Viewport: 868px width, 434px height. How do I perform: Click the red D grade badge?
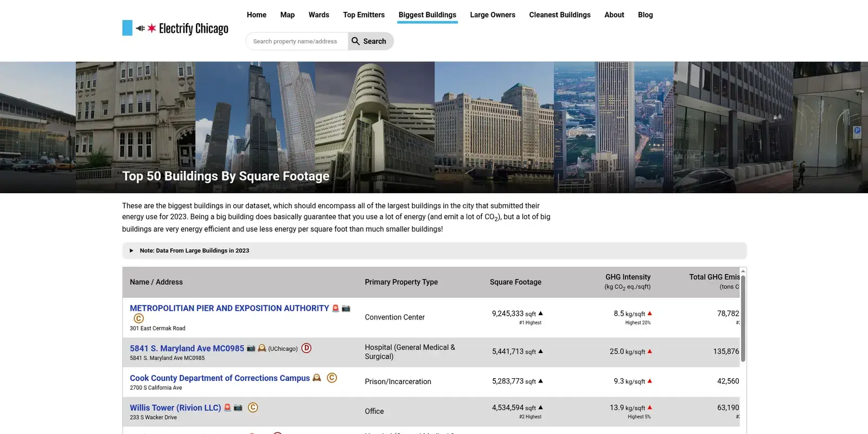[307, 348]
